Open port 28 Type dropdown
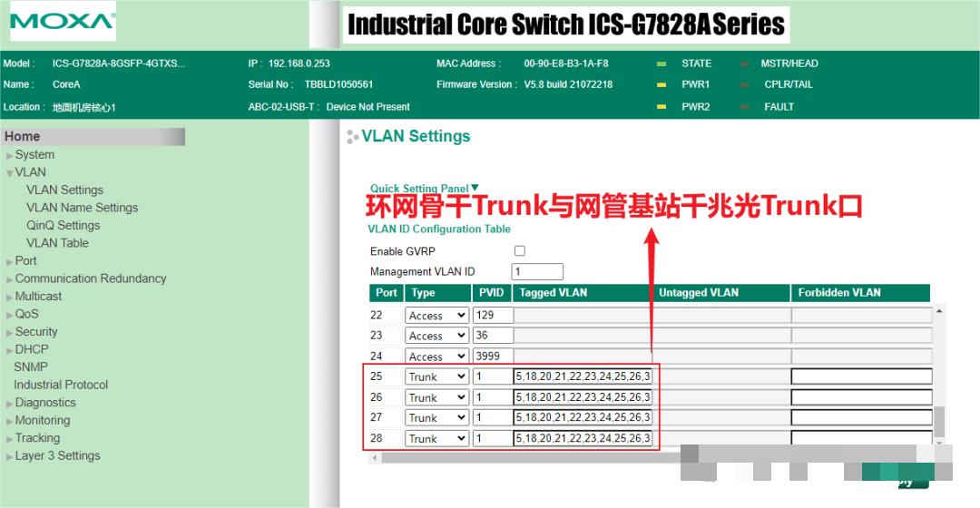 point(436,439)
